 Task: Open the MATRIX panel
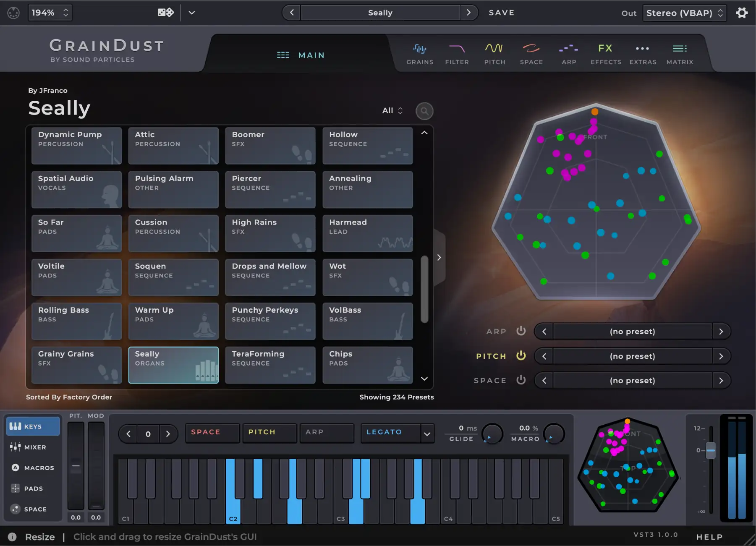coord(679,53)
